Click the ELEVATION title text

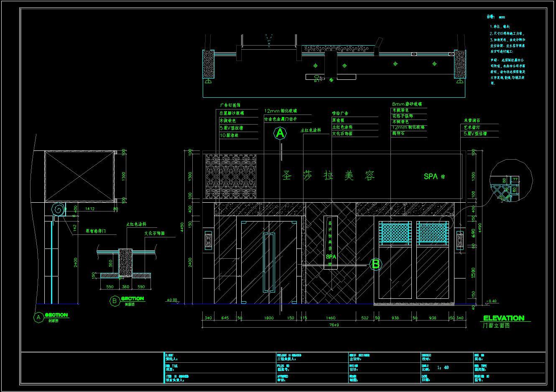pyautogui.click(x=503, y=318)
